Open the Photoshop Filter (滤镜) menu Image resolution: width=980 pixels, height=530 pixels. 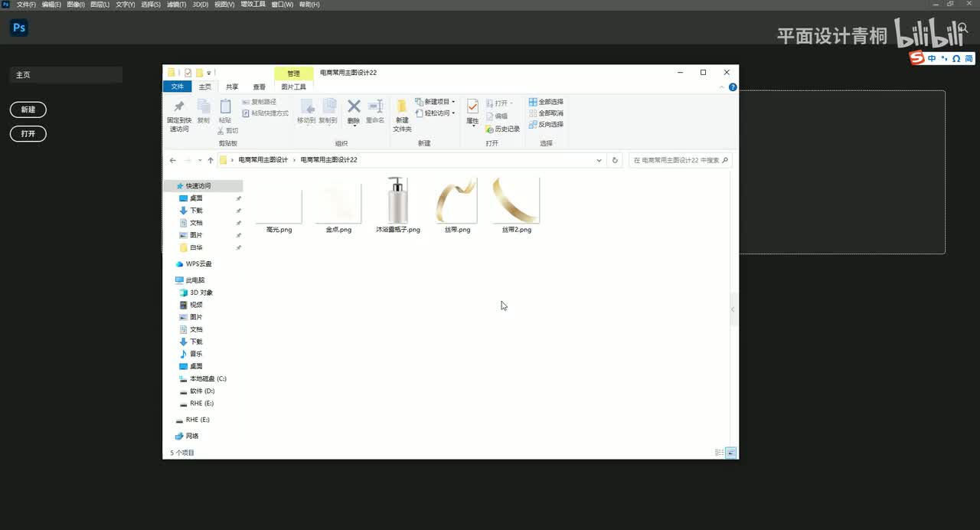(x=176, y=5)
